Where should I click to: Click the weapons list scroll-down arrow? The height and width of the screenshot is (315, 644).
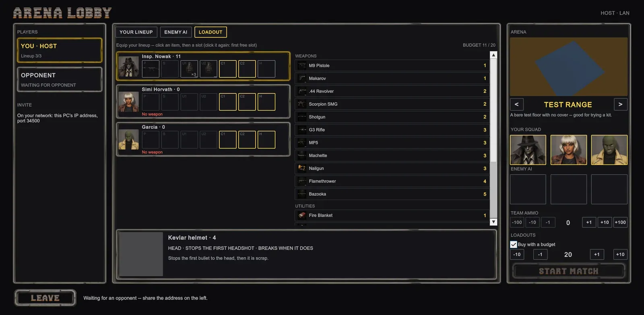click(x=493, y=222)
